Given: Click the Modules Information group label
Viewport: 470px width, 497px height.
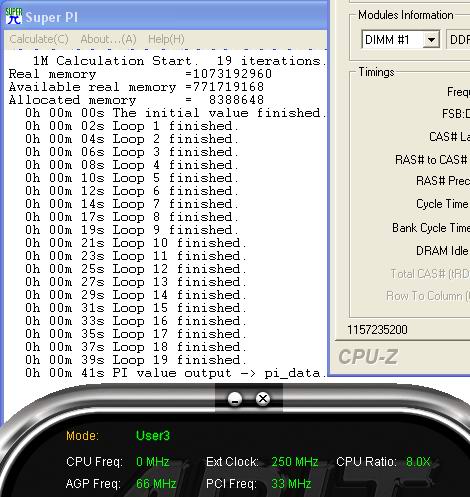Looking at the screenshot, I should 406,15.
